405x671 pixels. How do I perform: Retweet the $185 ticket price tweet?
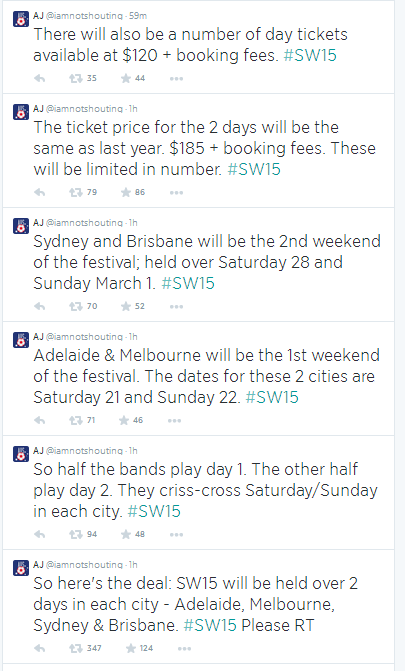[x=76, y=193]
